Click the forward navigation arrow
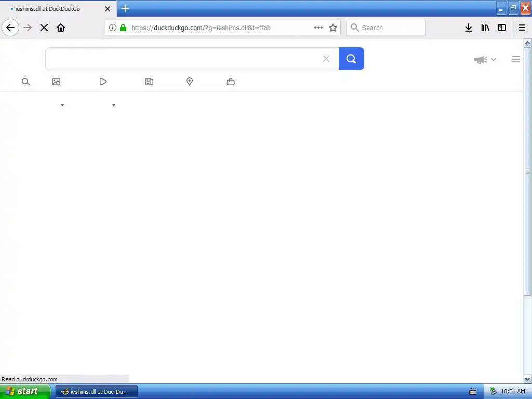 point(28,28)
